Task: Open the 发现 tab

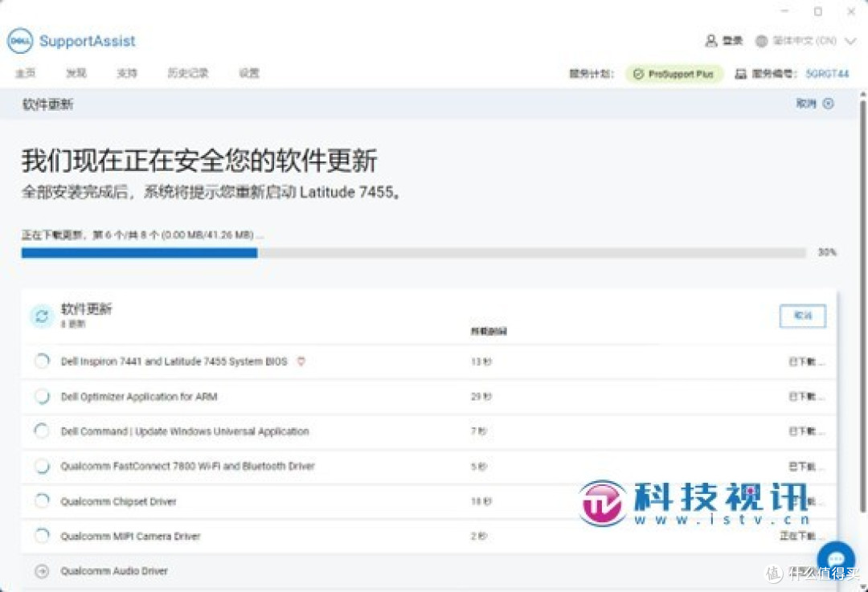Action: (76, 73)
